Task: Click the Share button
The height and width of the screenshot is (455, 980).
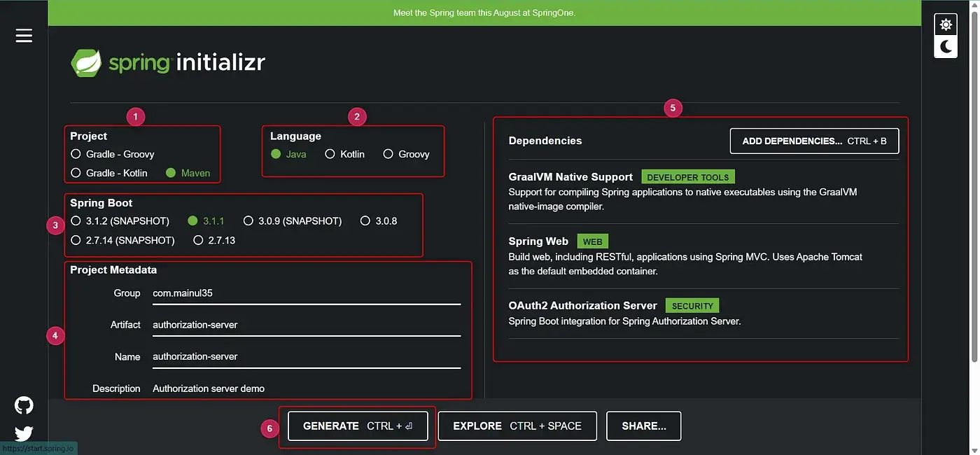Action: (644, 426)
